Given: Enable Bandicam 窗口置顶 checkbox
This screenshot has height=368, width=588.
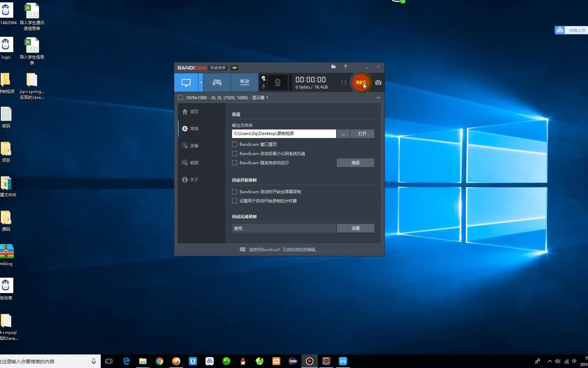Looking at the screenshot, I should click(x=234, y=144).
